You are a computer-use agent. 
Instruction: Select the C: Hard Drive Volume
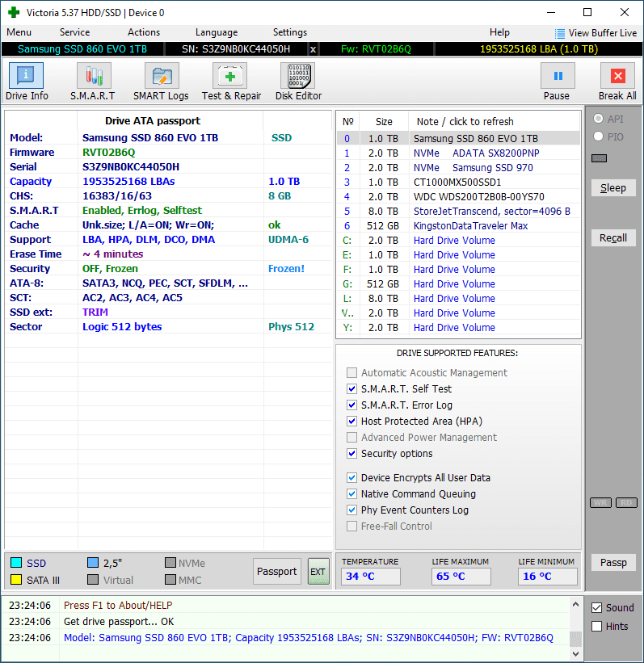pyautogui.click(x=459, y=240)
